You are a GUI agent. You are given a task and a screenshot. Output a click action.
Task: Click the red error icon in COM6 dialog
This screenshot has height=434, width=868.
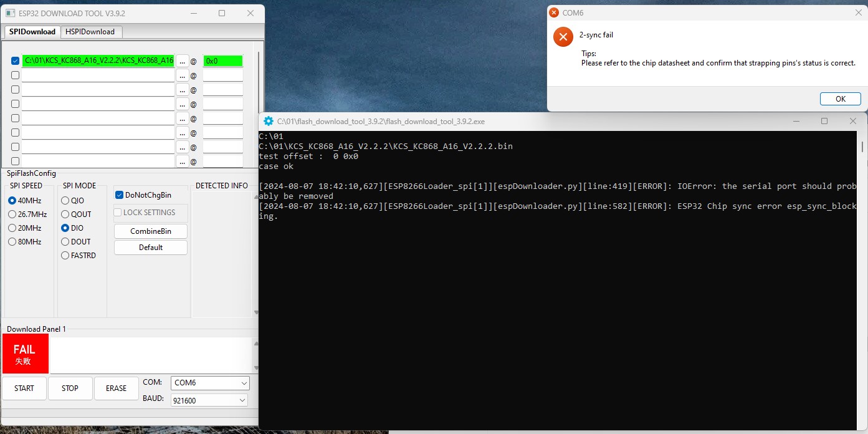coord(563,37)
